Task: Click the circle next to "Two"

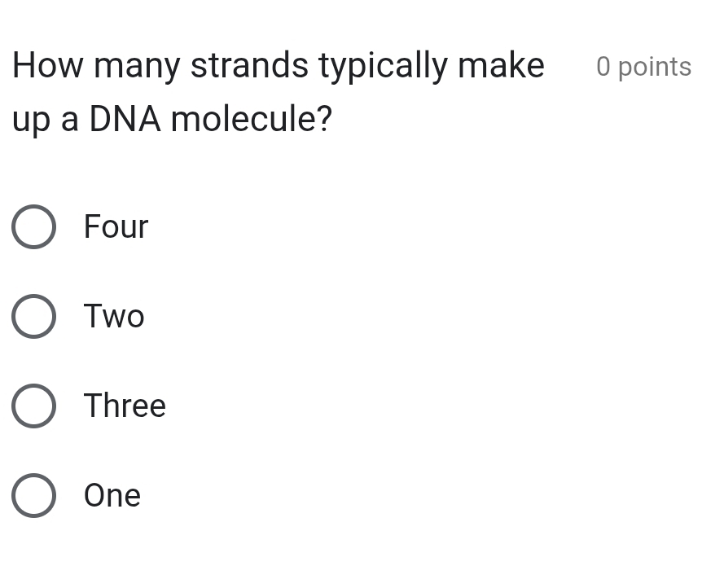Action: [33, 316]
